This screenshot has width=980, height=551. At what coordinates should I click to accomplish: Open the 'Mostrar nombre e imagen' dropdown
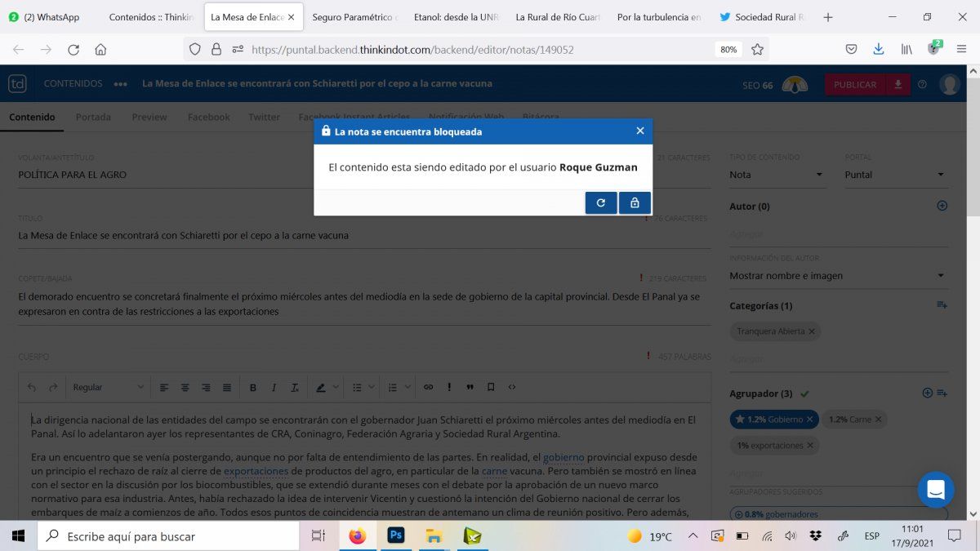(837, 276)
